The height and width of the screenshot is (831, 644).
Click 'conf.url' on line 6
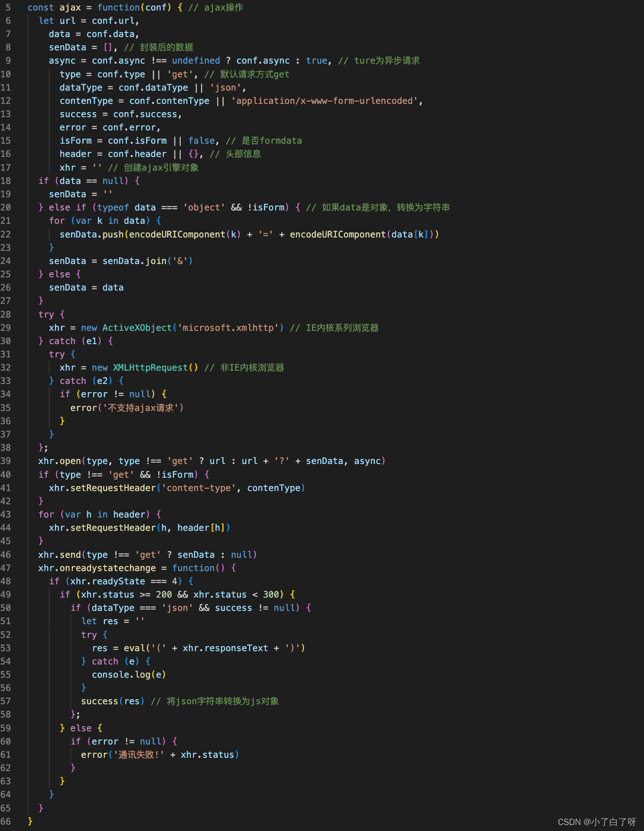(113, 21)
